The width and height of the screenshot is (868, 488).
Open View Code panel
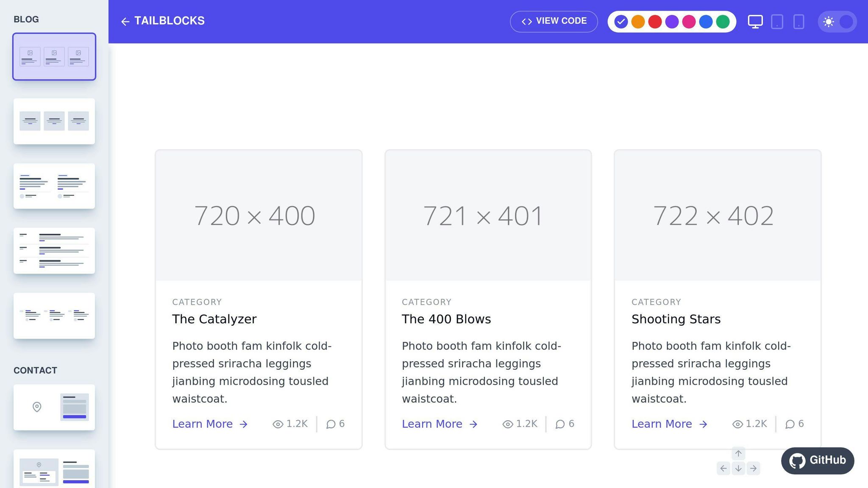point(554,21)
